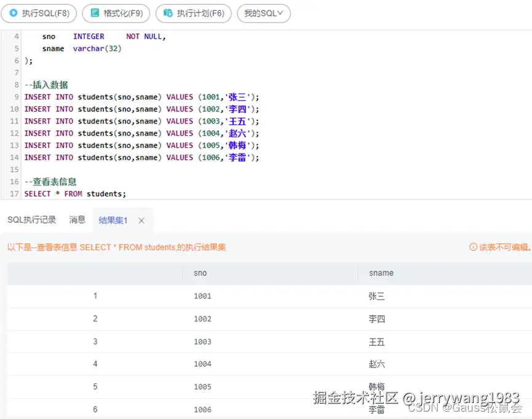Screen dimensions: 532x419
Task: Click the 该表不可编辑 notice
Action: [505, 247]
